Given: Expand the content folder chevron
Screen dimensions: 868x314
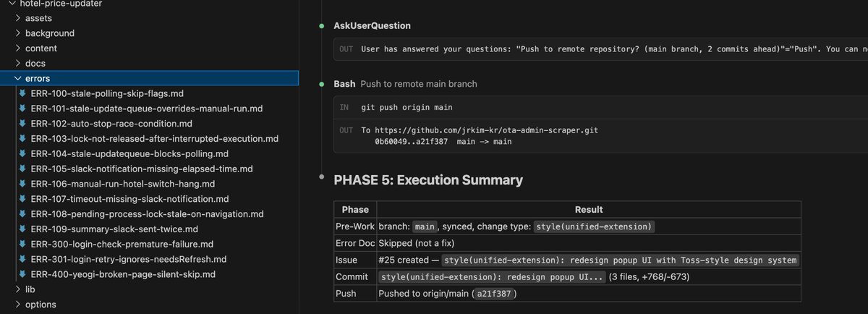Looking at the screenshot, I should [x=18, y=48].
